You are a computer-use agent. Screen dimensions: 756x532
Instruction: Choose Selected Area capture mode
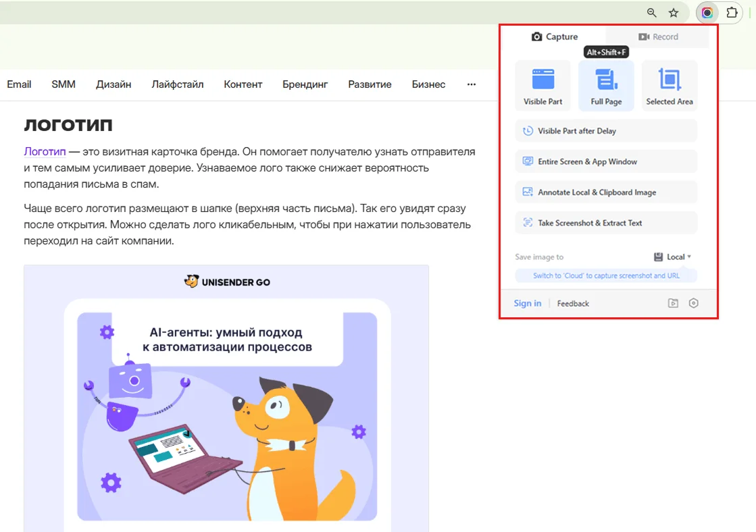click(x=670, y=86)
